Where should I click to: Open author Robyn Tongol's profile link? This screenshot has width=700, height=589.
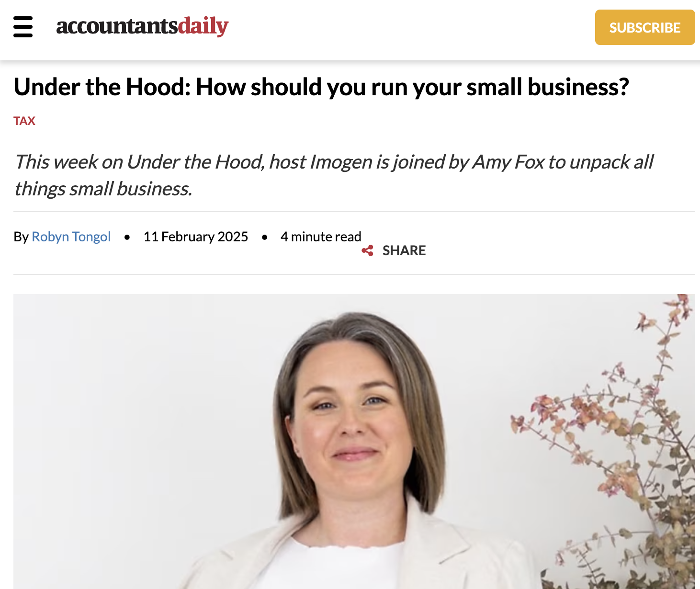[x=71, y=237]
